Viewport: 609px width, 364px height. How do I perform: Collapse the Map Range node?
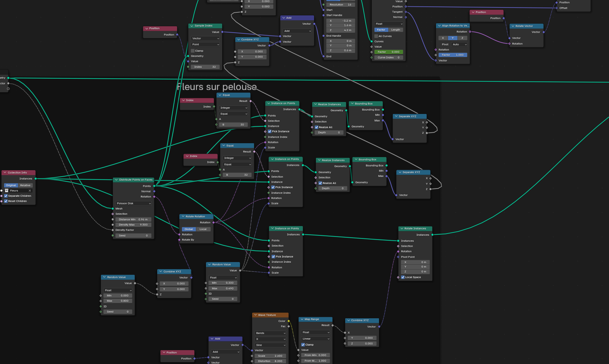click(x=302, y=319)
